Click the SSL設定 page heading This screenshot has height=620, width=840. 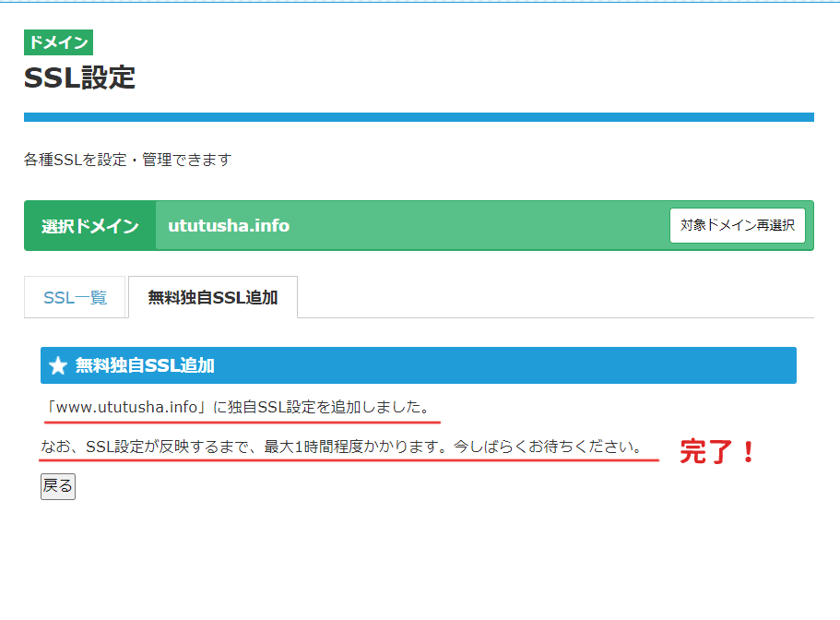80,77
